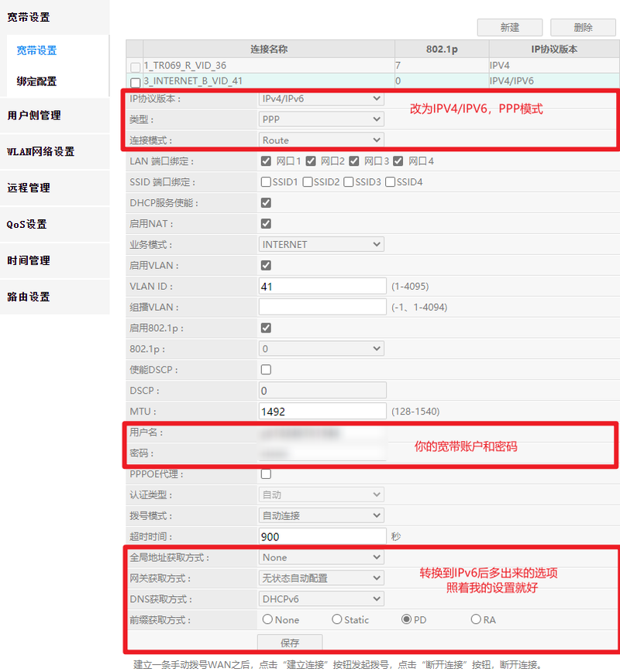
Task: Open the 网关获取方式 dropdown
Action: tap(321, 577)
